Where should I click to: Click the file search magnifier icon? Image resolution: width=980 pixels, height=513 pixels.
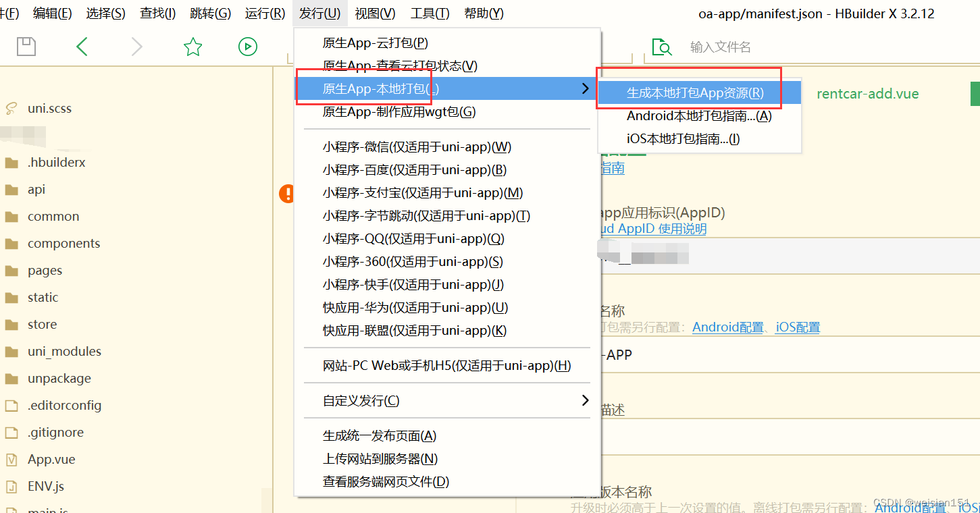[662, 47]
